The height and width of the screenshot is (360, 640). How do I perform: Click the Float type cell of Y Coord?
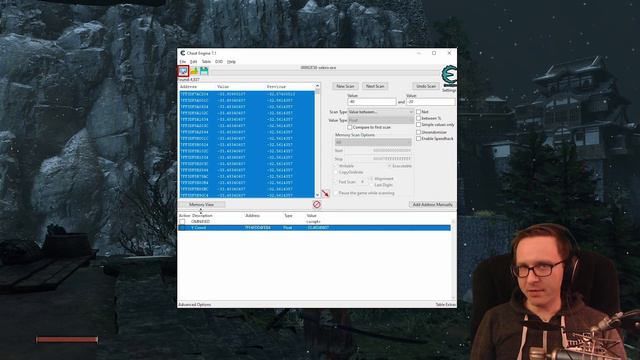coord(288,228)
